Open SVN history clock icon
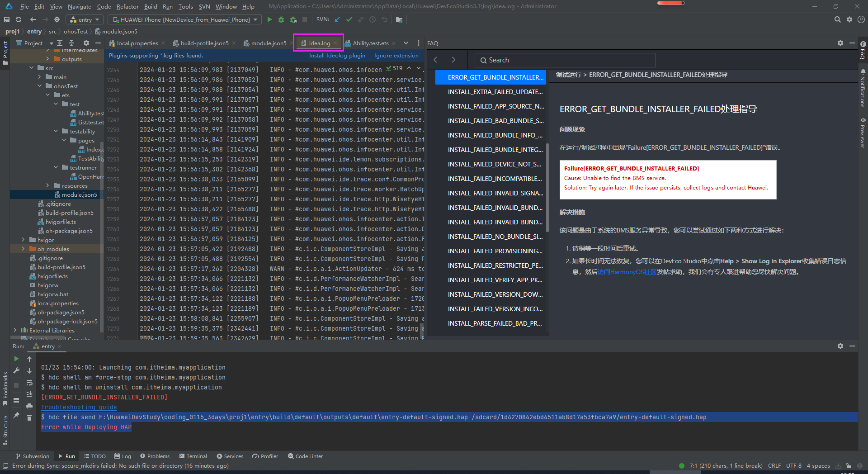 pos(373,19)
